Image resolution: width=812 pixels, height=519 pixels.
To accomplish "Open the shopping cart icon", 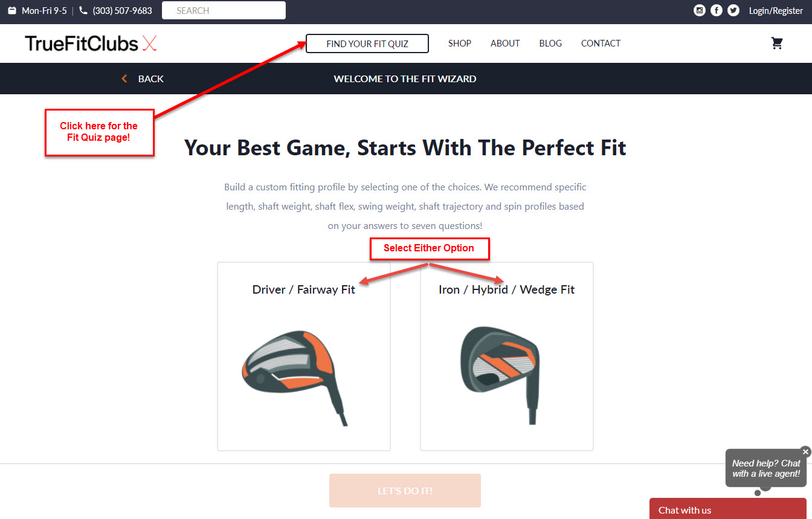I will pos(777,44).
